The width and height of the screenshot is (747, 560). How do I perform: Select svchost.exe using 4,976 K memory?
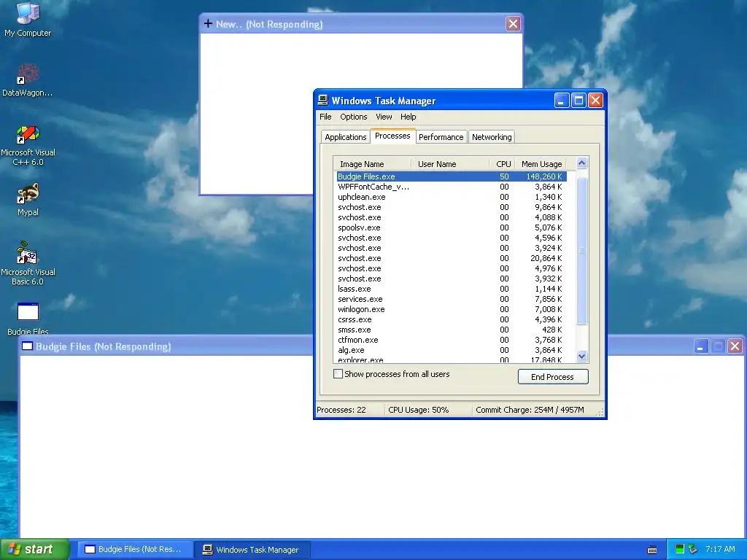tap(451, 268)
